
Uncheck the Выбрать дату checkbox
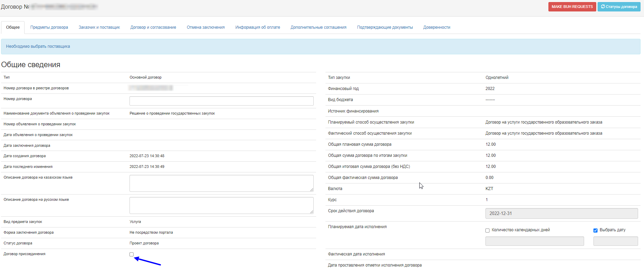tap(596, 231)
